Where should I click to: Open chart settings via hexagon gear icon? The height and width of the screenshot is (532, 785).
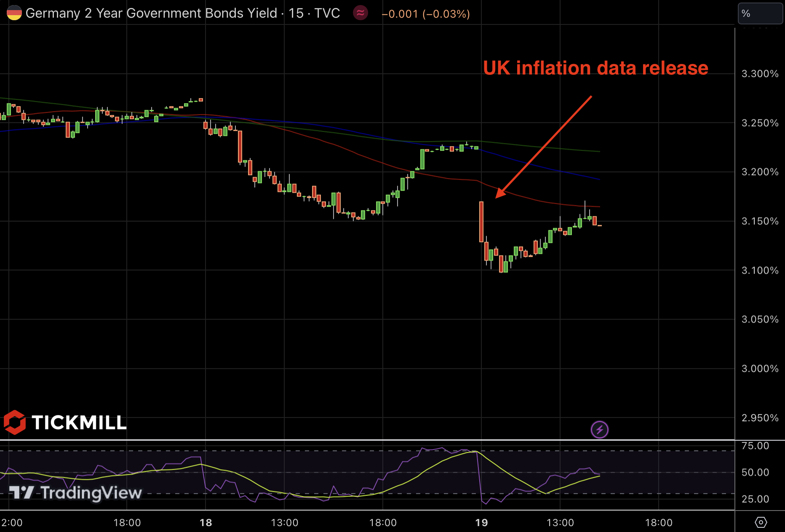coord(761,522)
